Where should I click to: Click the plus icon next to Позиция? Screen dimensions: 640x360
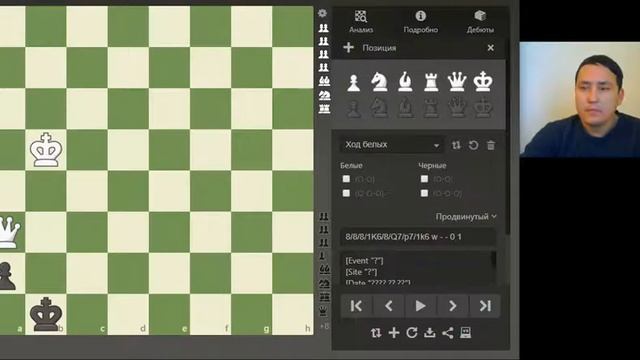[x=348, y=48]
